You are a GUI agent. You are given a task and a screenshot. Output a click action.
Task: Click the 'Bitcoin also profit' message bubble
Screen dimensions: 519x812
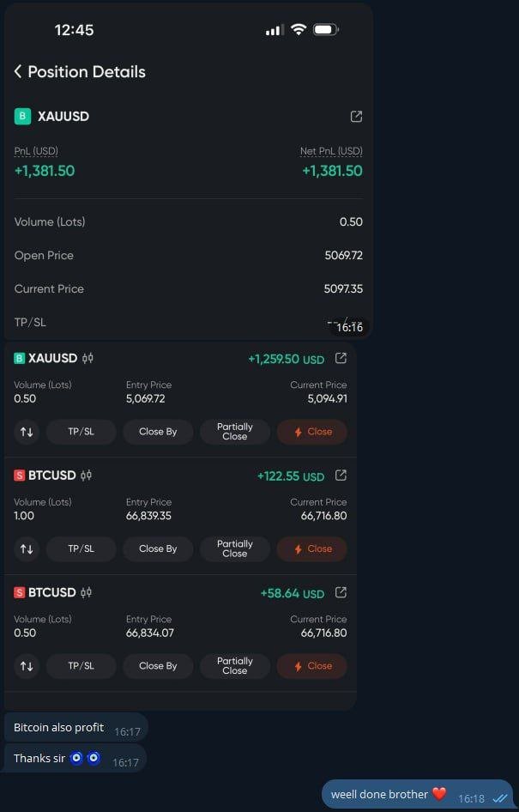pos(59,728)
